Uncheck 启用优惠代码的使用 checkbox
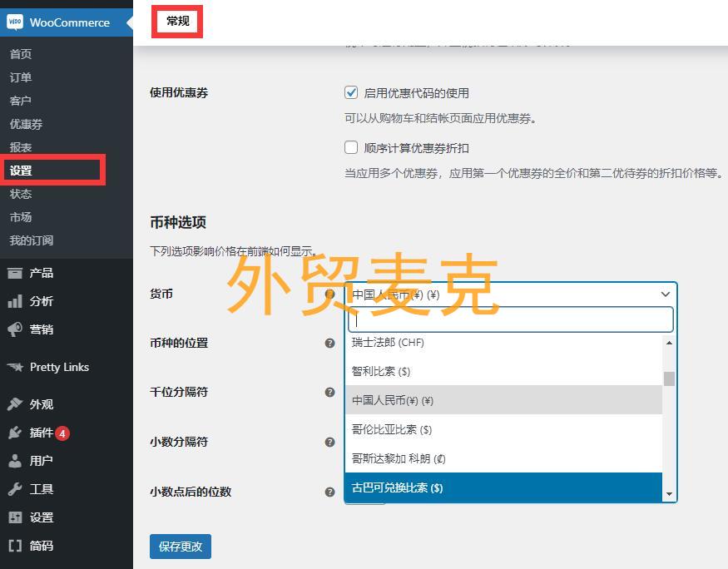Image resolution: width=728 pixels, height=569 pixels. 351,93
